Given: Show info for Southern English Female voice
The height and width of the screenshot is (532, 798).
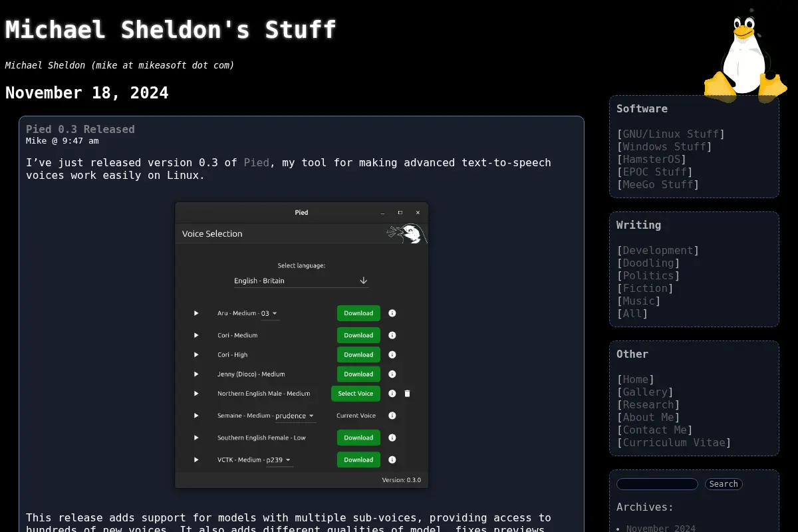Looking at the screenshot, I should pos(392,438).
